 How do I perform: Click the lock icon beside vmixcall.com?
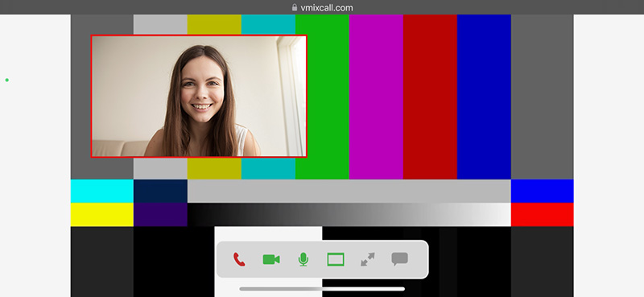click(294, 7)
